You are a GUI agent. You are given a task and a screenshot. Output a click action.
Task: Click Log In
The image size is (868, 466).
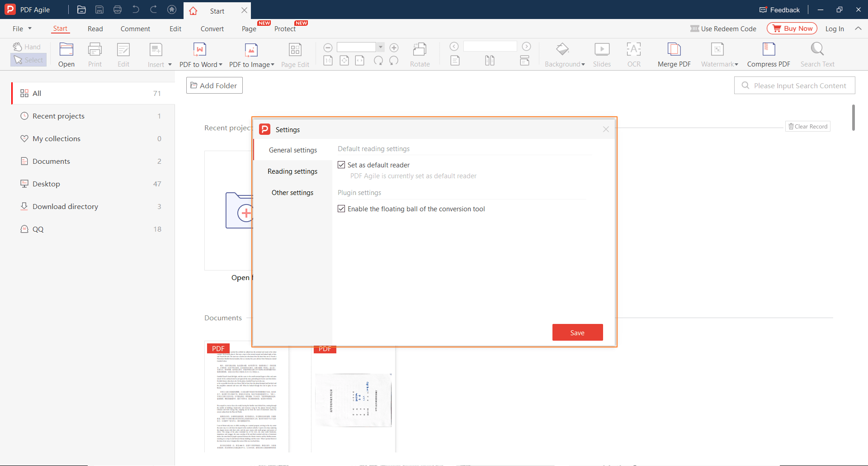tap(835, 29)
